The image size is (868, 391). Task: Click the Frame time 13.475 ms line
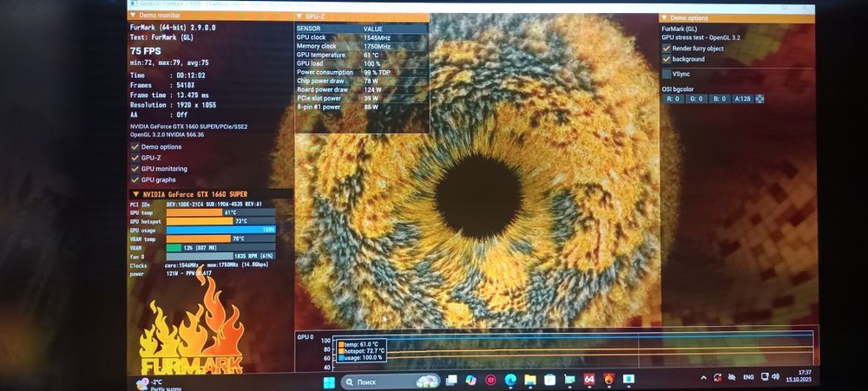click(x=169, y=95)
